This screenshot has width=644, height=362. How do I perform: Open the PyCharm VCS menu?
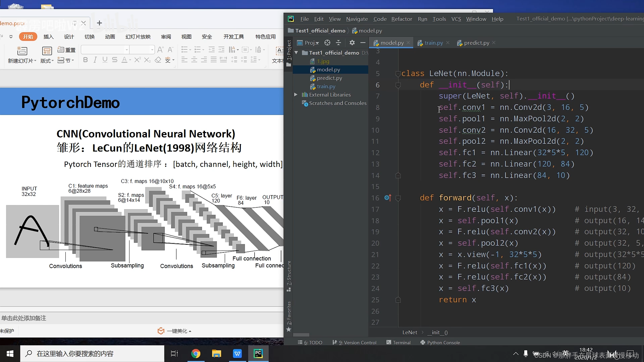[x=456, y=19]
